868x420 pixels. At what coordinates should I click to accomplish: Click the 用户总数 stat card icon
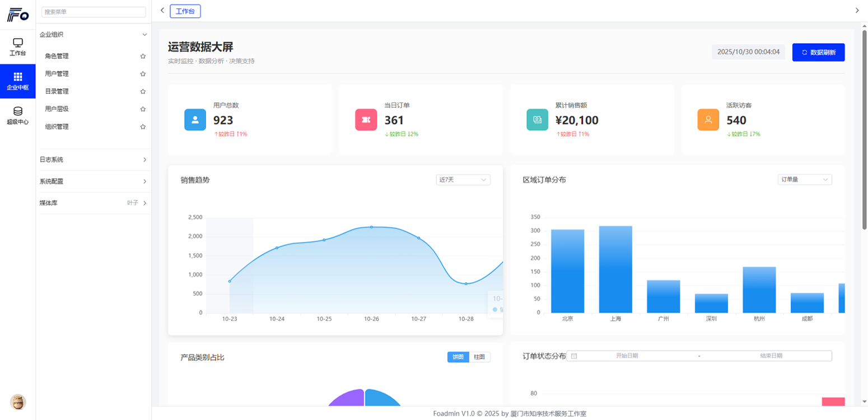point(195,119)
